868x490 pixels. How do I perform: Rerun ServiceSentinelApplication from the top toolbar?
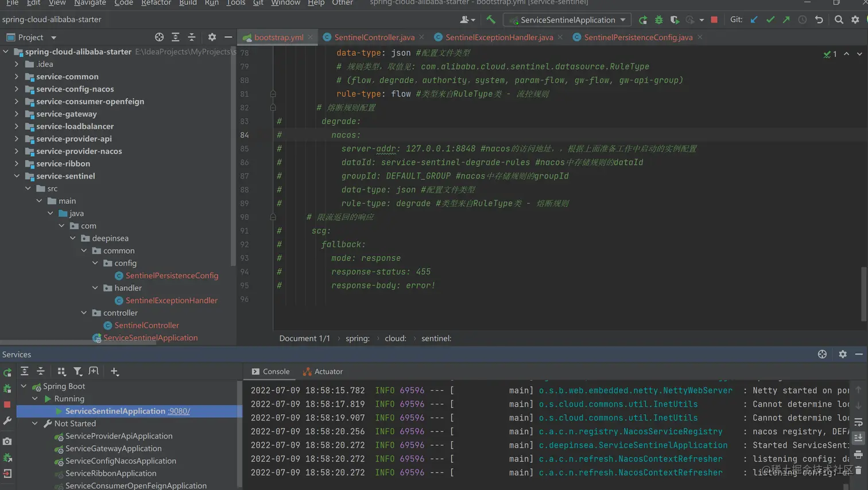point(643,20)
